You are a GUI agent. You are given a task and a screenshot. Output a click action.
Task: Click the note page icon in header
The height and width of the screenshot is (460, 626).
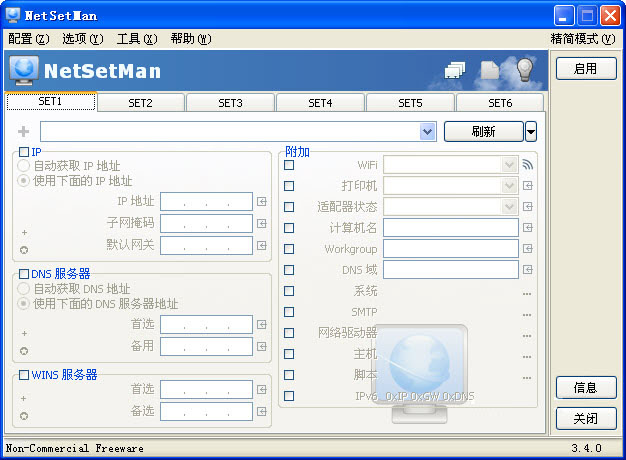coord(489,70)
